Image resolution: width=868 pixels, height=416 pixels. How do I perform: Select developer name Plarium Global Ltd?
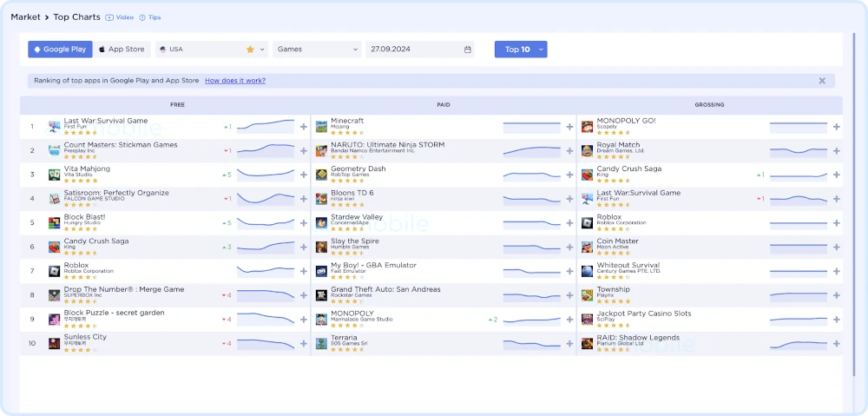tap(620, 343)
